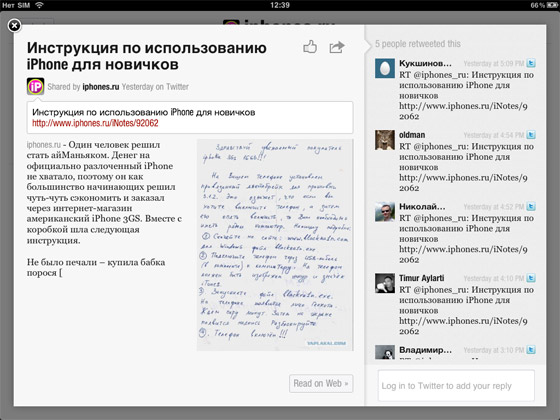The height and width of the screenshot is (420, 560).
Task: Tap Twitter icon next to Владимир's retweet
Action: 531,350
